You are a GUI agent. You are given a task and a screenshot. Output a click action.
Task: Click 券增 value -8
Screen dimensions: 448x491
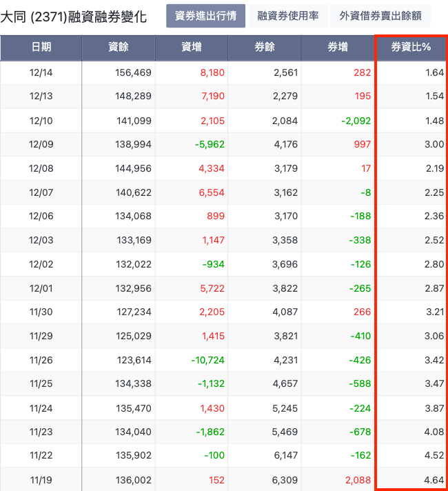pos(366,192)
